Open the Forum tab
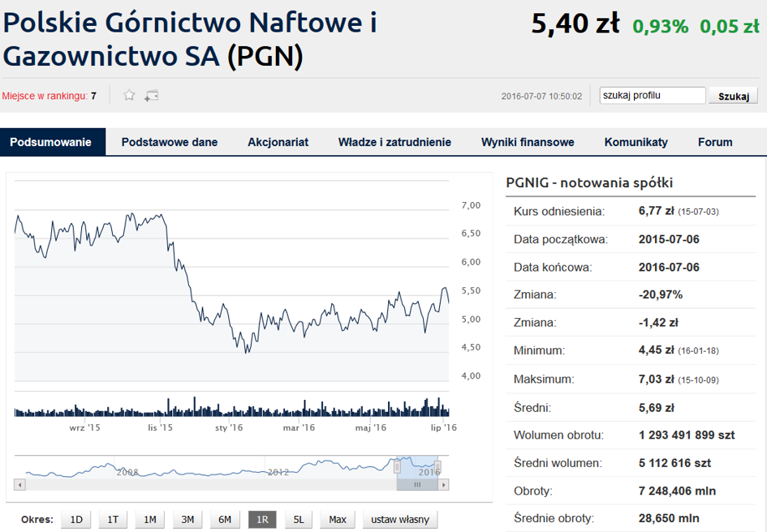 pyautogui.click(x=715, y=142)
